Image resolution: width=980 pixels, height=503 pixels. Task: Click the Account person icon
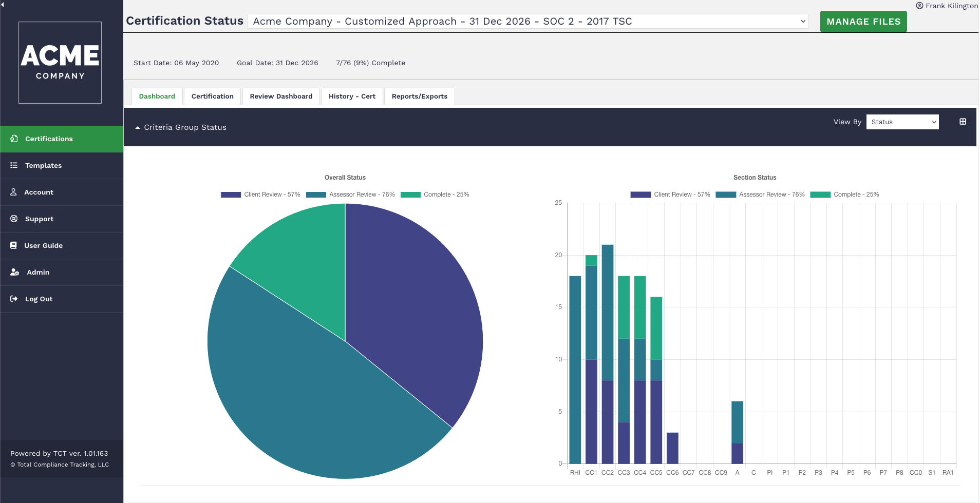click(x=14, y=192)
